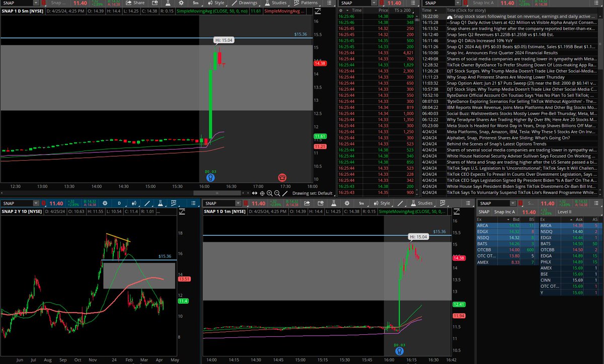The image size is (604, 364).
Task: Open the Drawing set: Default dropdown
Action: (x=313, y=193)
